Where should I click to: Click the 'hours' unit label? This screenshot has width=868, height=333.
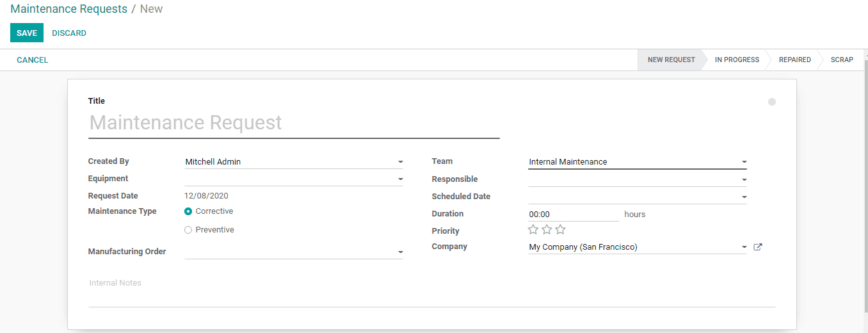pos(635,215)
